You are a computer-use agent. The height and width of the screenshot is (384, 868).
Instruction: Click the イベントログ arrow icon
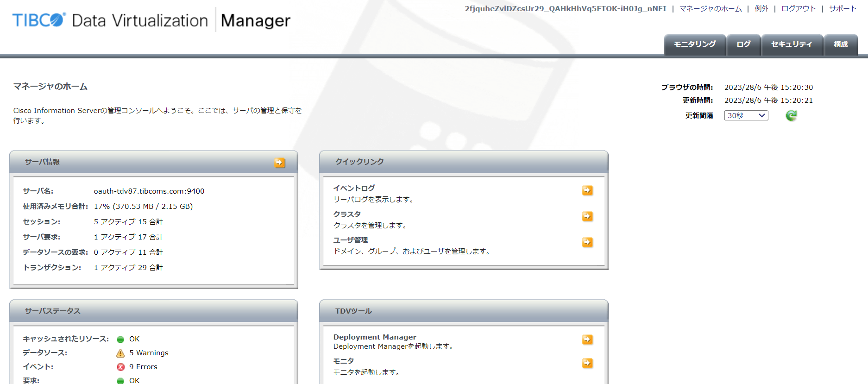click(x=587, y=190)
